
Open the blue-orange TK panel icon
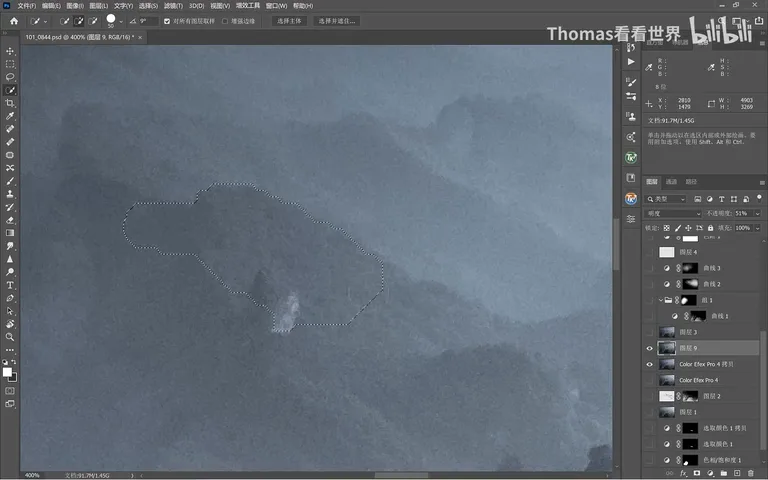click(631, 198)
